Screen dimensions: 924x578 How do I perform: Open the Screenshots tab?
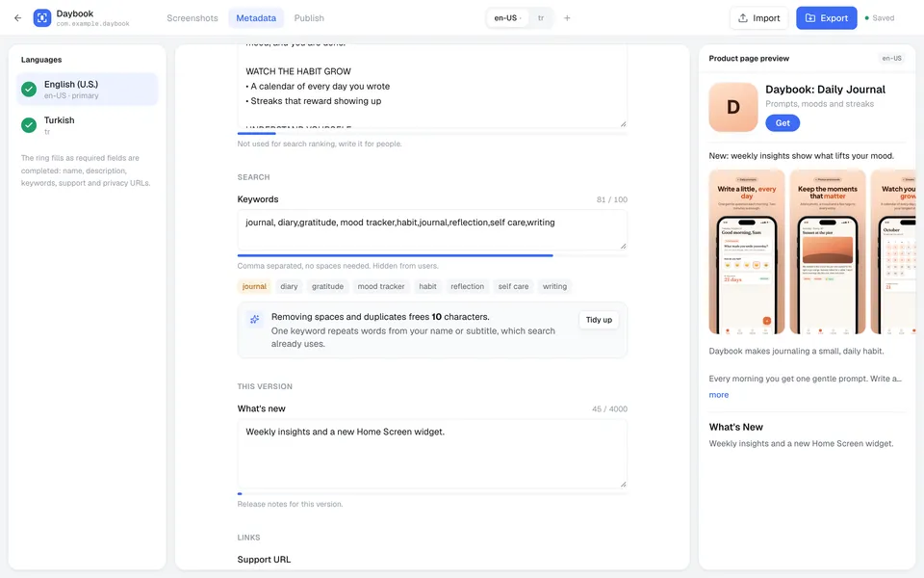192,17
